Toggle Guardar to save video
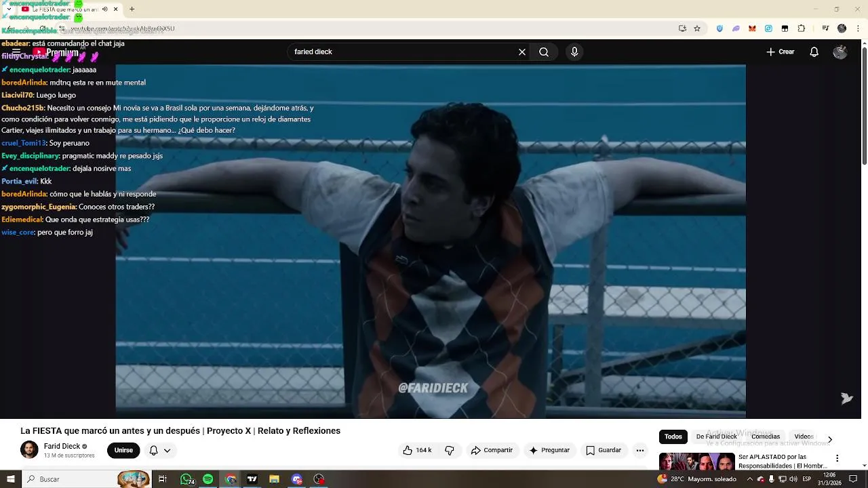Image resolution: width=868 pixels, height=488 pixels. (604, 450)
